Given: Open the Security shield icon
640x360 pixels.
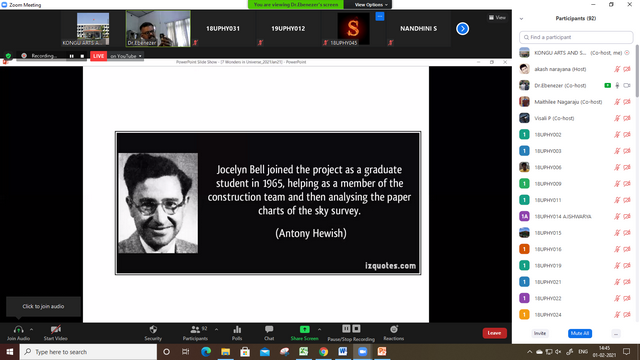Looking at the screenshot, I should point(153,329).
